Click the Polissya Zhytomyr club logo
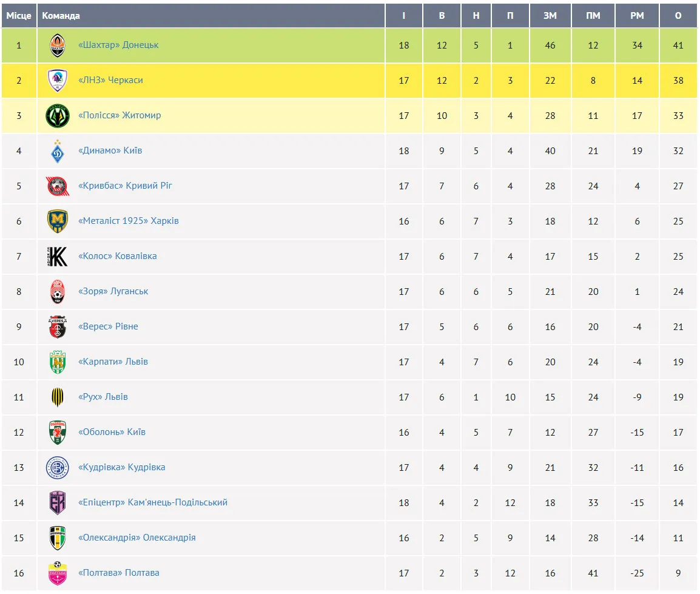 [58, 116]
